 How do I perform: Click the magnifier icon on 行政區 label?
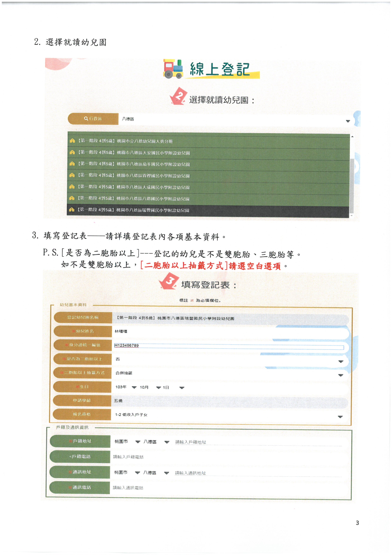(x=86, y=118)
